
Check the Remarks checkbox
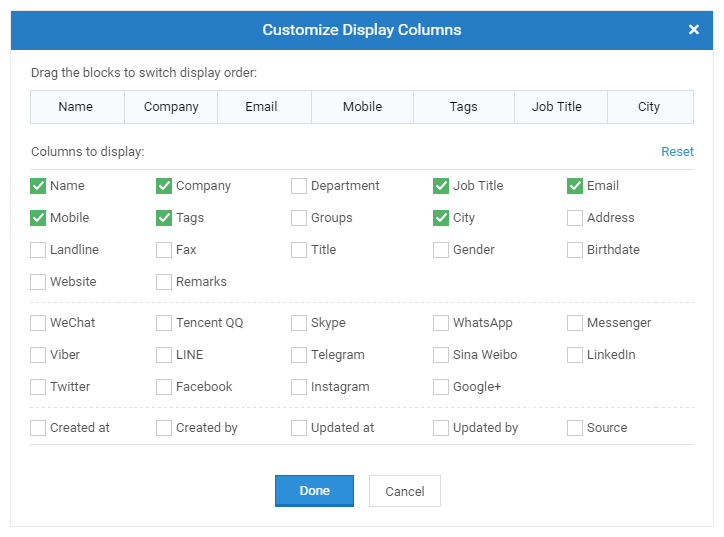164,282
